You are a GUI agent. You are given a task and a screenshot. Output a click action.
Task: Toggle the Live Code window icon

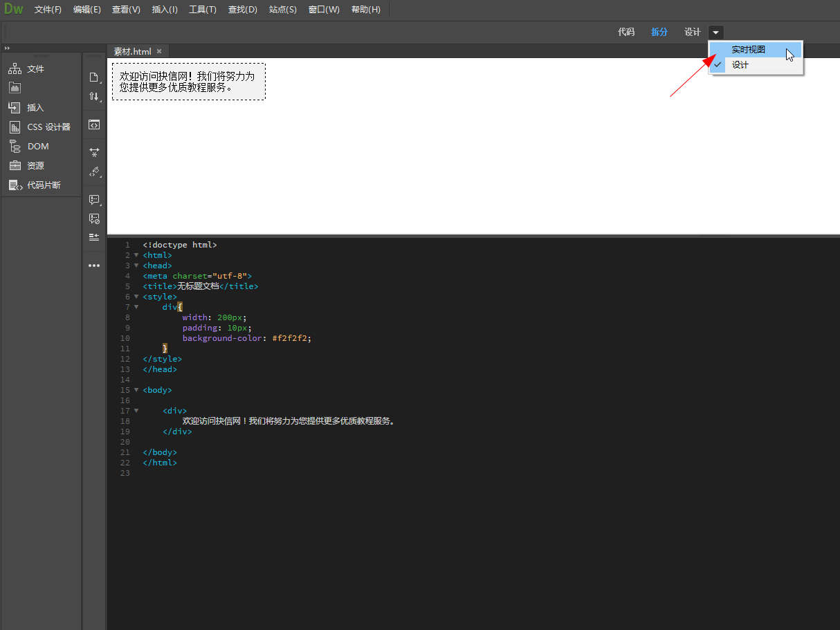click(x=94, y=125)
